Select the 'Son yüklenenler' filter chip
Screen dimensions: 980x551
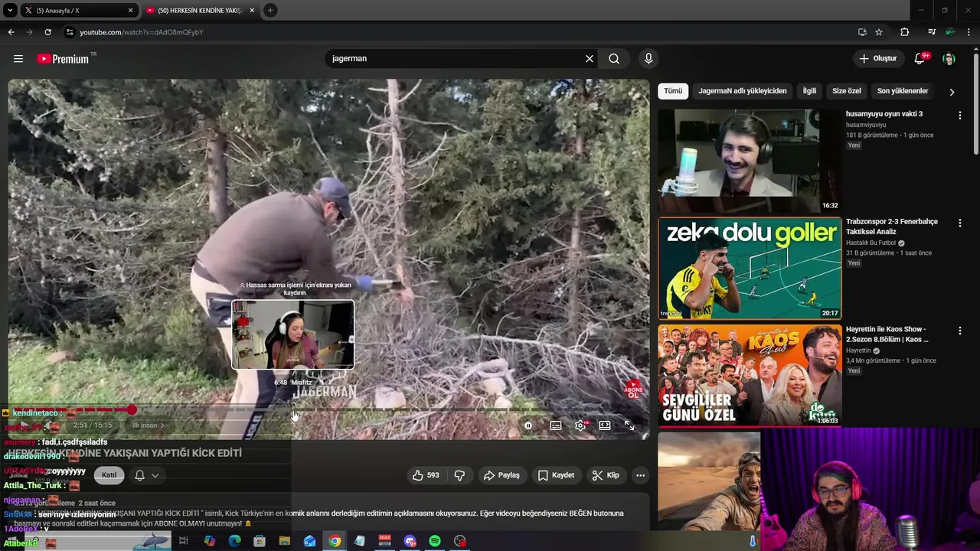pos(902,91)
